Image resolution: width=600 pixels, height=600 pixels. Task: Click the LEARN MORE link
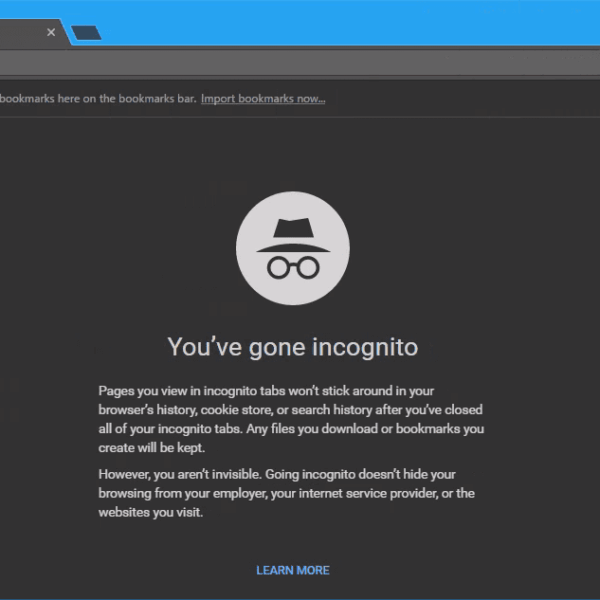pyautogui.click(x=293, y=570)
